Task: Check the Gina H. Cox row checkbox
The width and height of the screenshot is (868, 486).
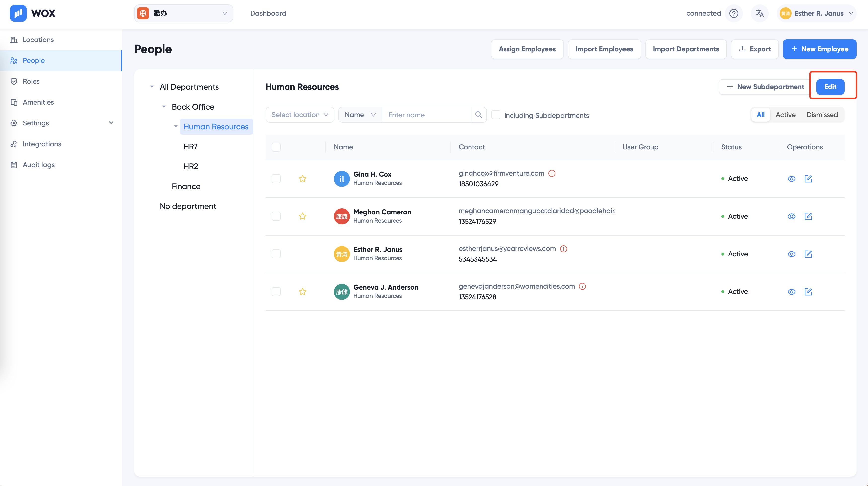Action: pyautogui.click(x=276, y=178)
